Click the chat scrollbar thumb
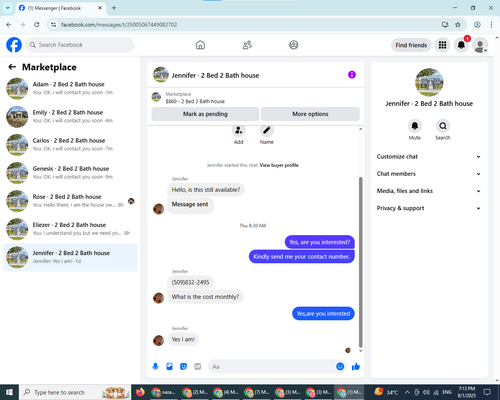 point(360,262)
